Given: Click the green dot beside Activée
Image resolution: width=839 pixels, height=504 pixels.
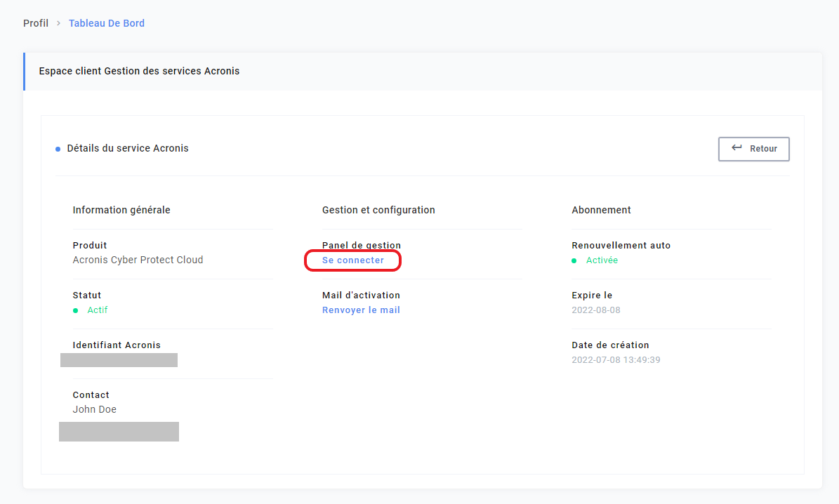Looking at the screenshot, I should pos(574,260).
